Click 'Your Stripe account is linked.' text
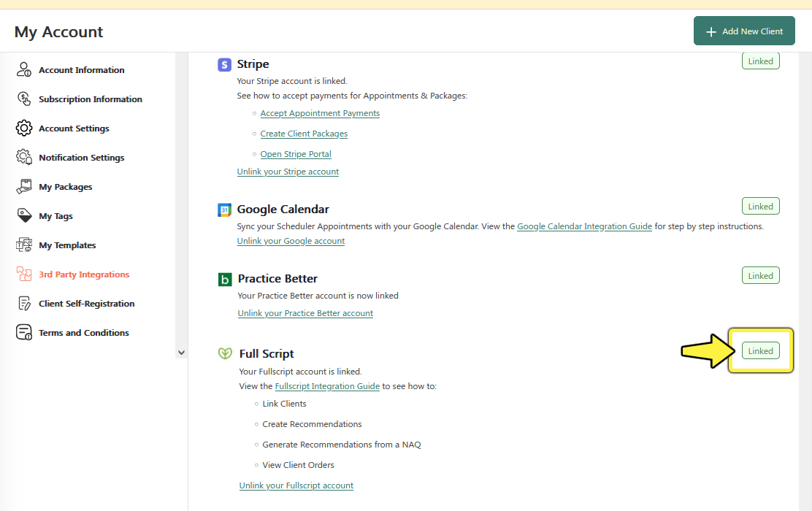This screenshot has width=812, height=511. point(292,81)
